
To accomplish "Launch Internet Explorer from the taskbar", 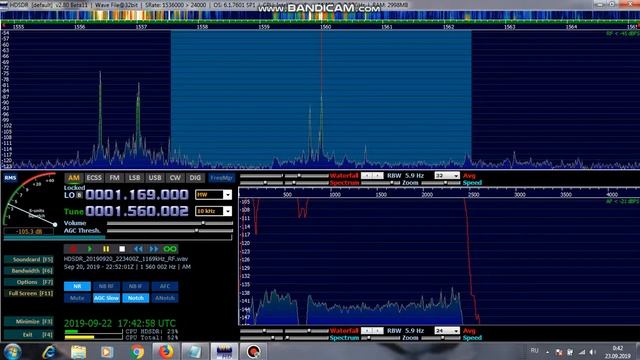I will pyautogui.click(x=49, y=351).
